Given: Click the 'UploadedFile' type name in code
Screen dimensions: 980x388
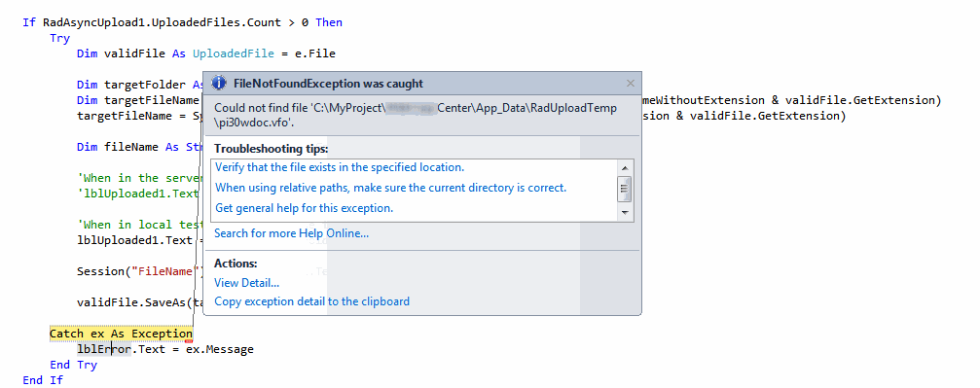Looking at the screenshot, I should 234,53.
